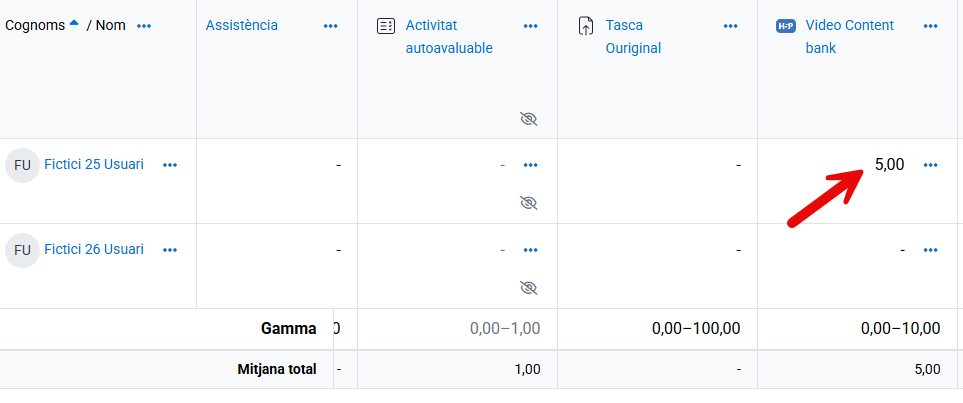The width and height of the screenshot is (963, 403).
Task: Click the ascending sort arrow next to Cognoms
Action: (x=74, y=24)
